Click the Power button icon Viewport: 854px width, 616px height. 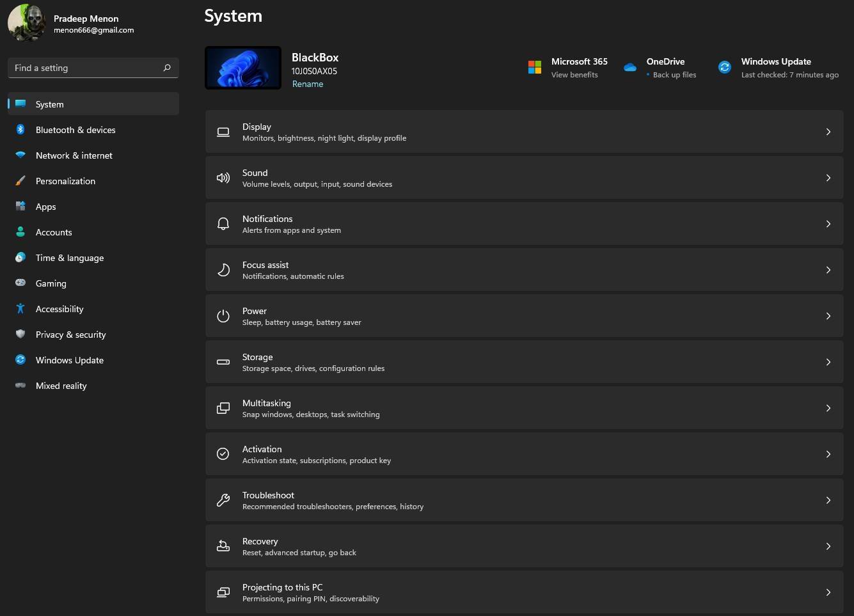(223, 316)
